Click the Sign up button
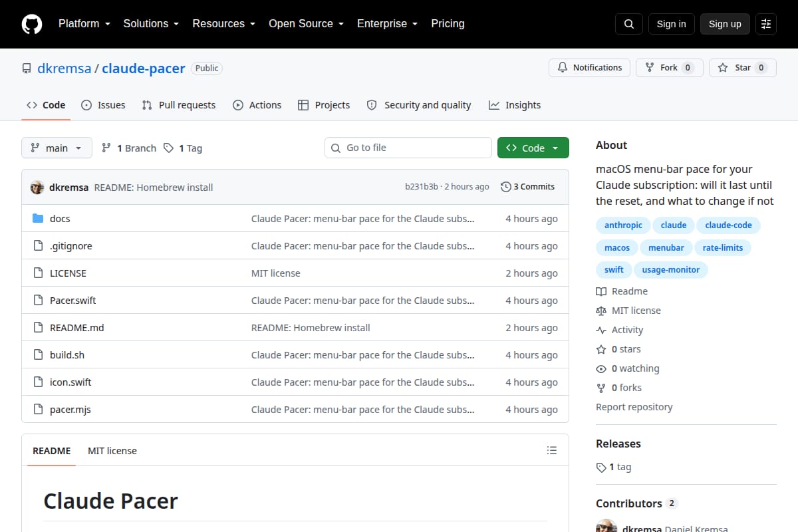 point(725,24)
